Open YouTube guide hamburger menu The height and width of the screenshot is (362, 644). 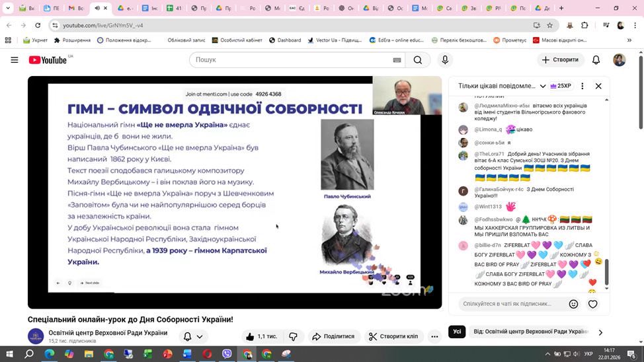(x=15, y=60)
